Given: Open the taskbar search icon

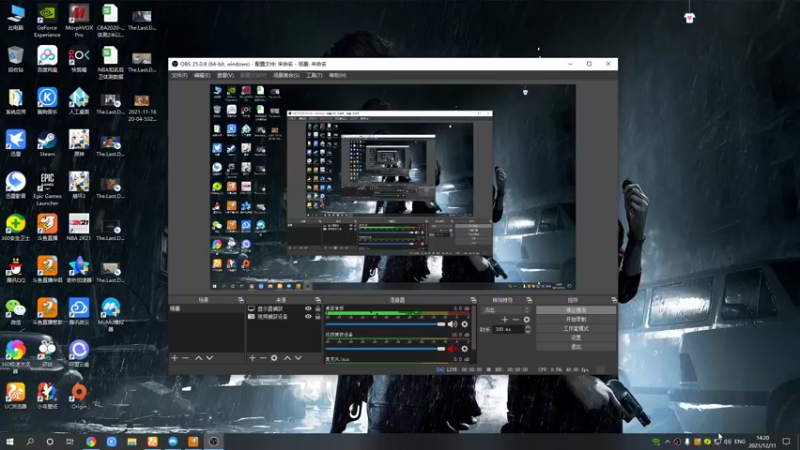Looking at the screenshot, I should 30,441.
